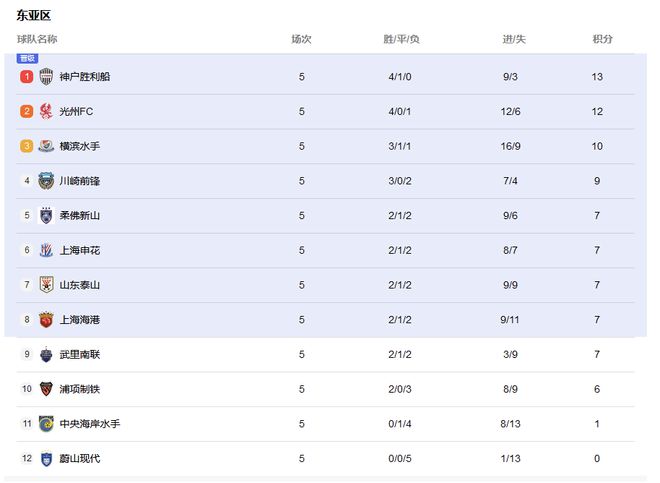The height and width of the screenshot is (483, 660).
Task: Click the 球队名称 column header
Action: (37, 39)
